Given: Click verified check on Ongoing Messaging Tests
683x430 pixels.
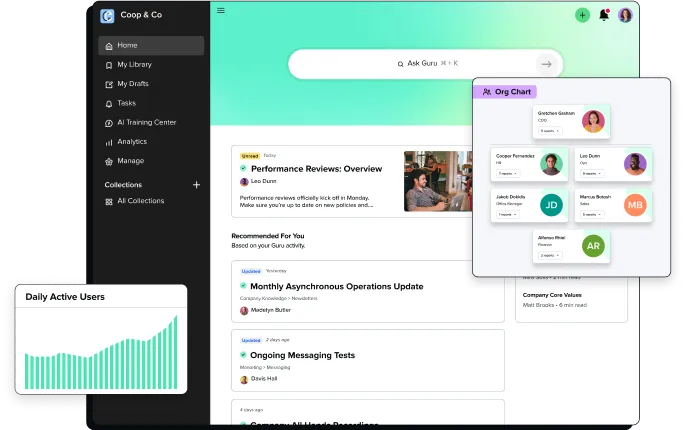Looking at the screenshot, I should point(243,355).
